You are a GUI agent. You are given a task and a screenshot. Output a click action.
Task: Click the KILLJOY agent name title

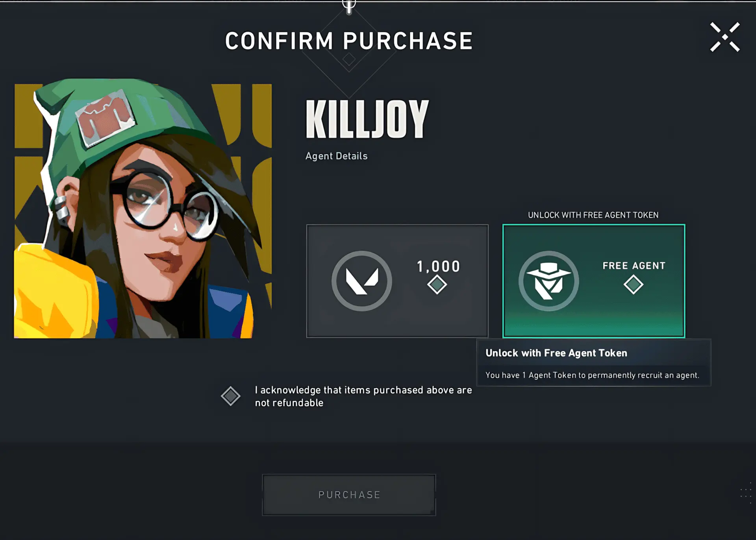click(x=367, y=119)
